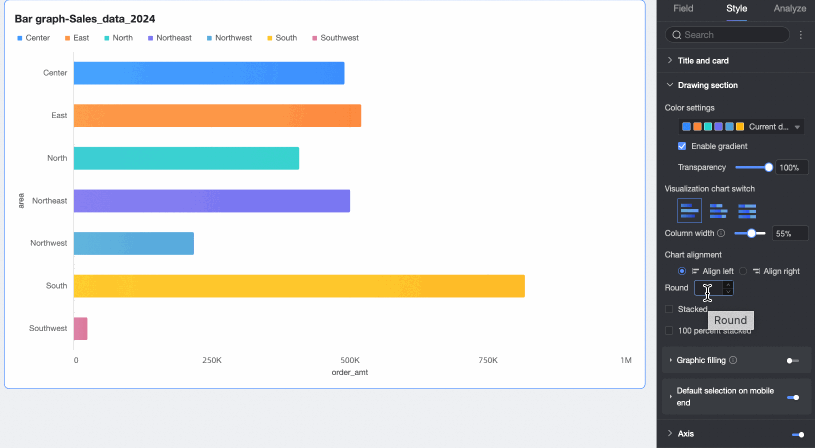
Task: Select the 100% stacked bar chart icon
Action: pyautogui.click(x=747, y=210)
